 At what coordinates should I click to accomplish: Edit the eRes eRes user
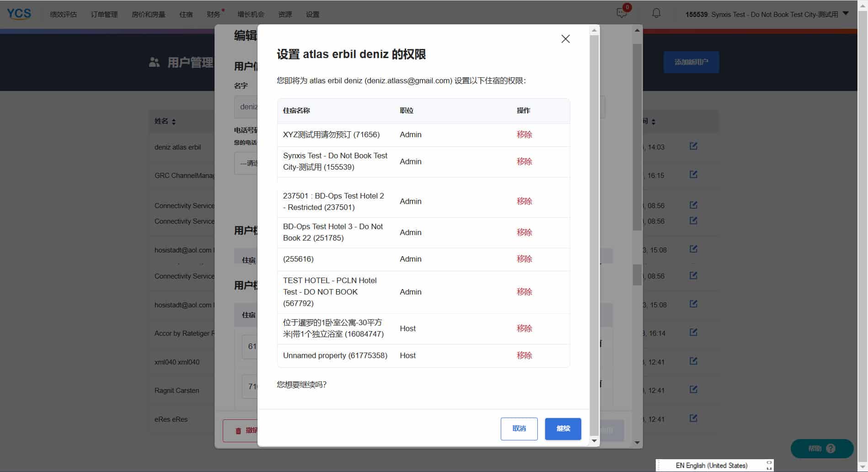click(693, 418)
